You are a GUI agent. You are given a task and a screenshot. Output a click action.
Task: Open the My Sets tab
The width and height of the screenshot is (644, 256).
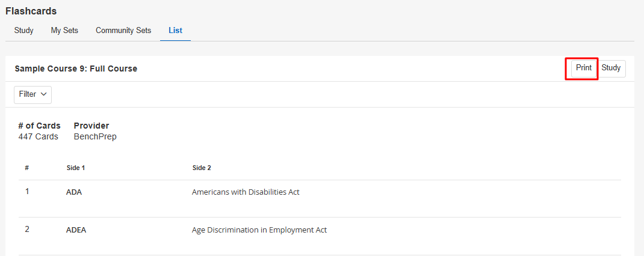click(64, 31)
